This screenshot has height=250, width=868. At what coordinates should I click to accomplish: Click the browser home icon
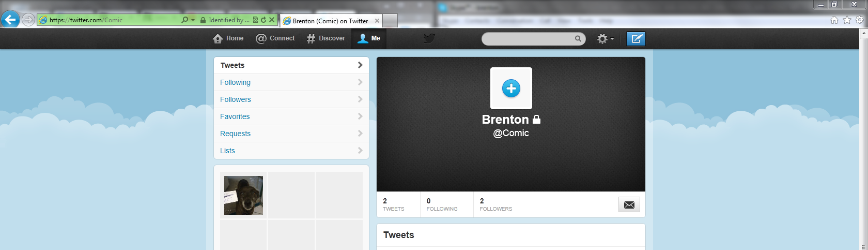click(x=834, y=20)
